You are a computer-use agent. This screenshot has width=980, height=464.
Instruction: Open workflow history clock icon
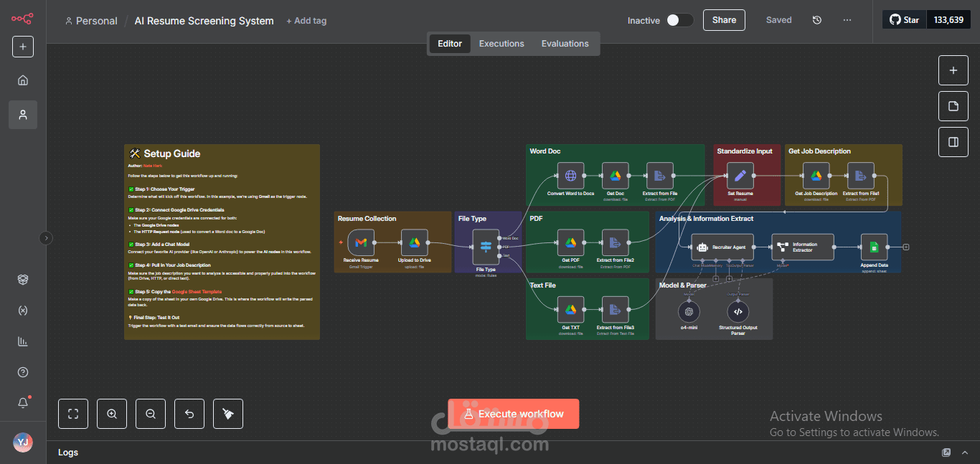point(816,20)
